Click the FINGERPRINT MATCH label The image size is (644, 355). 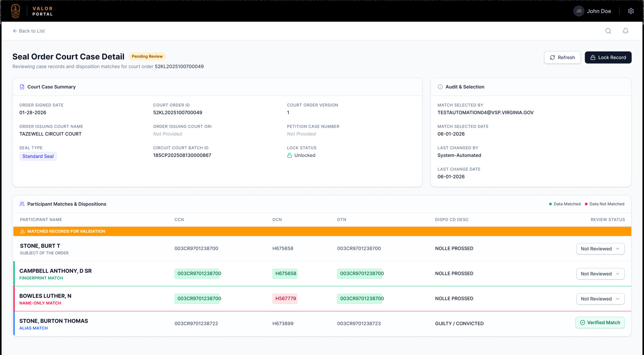tap(41, 278)
